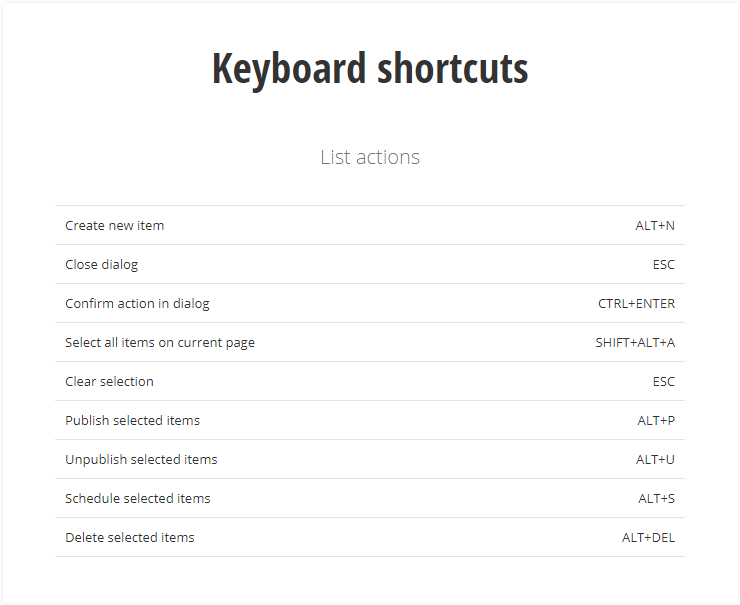Click the ESC shortcut beside Close dialog
740x605 pixels.
(x=664, y=265)
